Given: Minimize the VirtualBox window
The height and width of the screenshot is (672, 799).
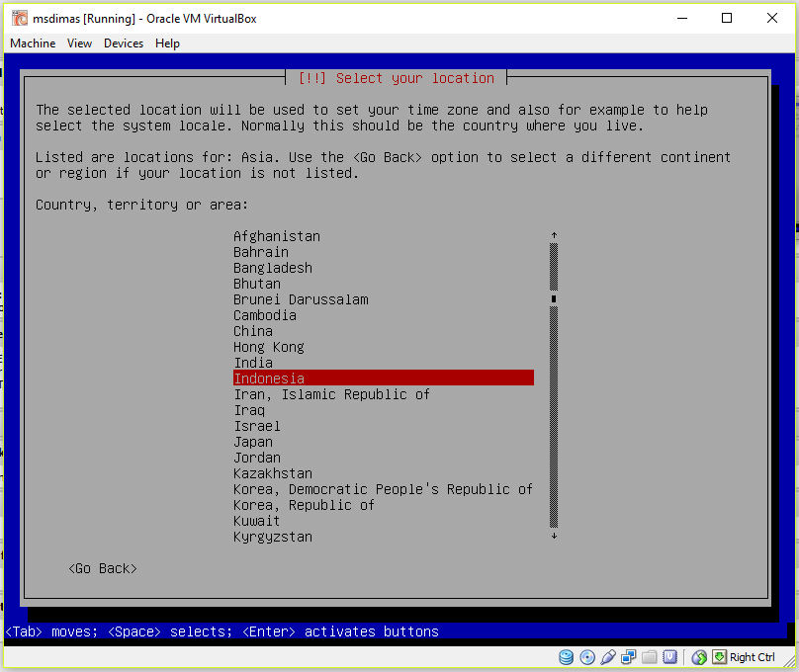Looking at the screenshot, I should 682,19.
